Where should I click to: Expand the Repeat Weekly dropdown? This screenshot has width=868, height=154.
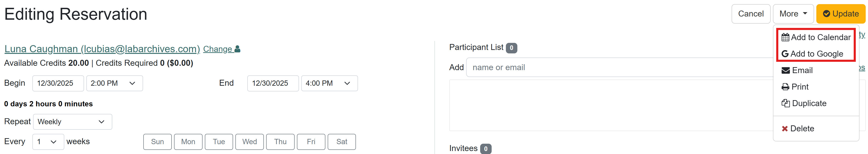pos(72,122)
